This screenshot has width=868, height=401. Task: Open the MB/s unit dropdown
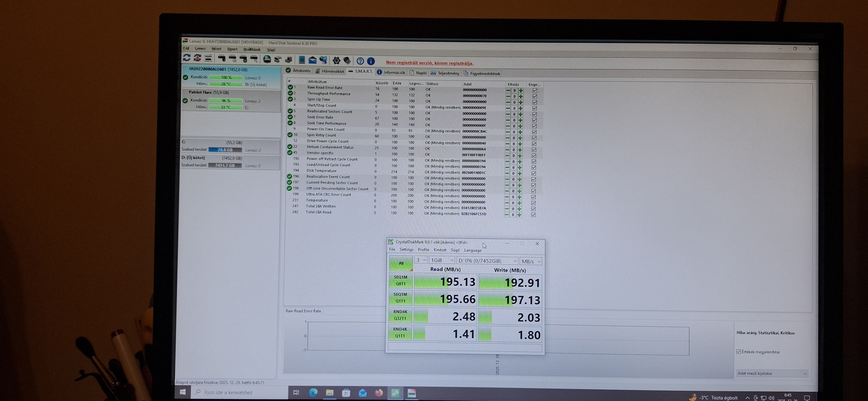(x=531, y=262)
